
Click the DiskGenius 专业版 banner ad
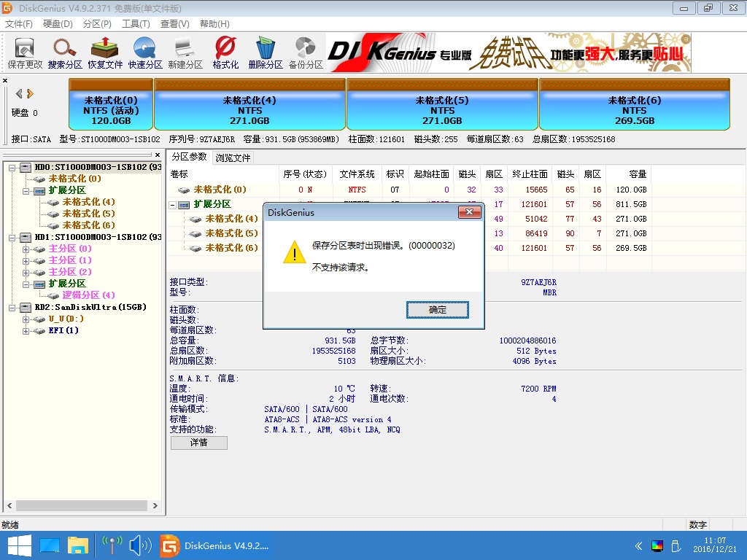pyautogui.click(x=508, y=52)
